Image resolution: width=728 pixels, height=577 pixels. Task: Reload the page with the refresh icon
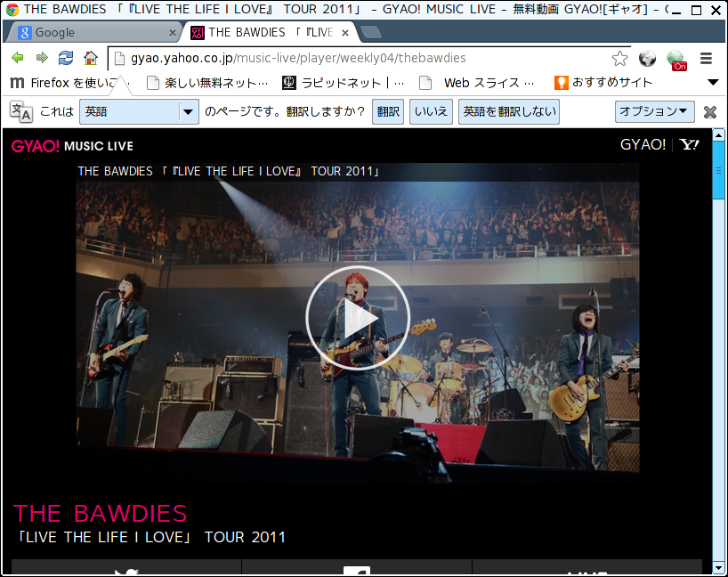(x=66, y=58)
